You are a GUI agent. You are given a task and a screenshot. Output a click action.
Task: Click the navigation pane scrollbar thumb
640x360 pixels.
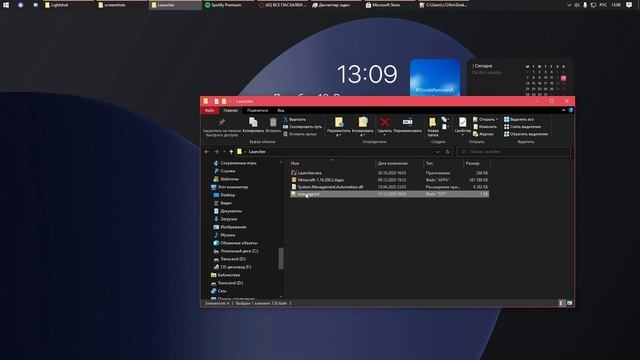[x=281, y=258]
